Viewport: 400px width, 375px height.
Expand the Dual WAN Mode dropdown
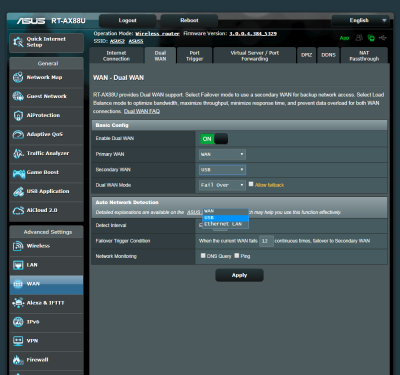click(222, 185)
